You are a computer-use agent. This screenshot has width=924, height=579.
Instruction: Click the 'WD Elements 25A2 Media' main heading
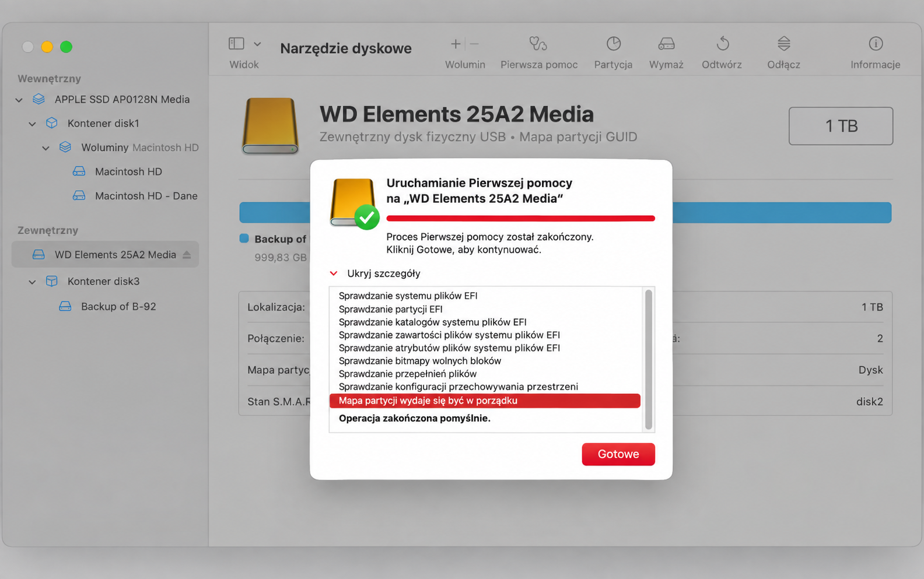(457, 114)
